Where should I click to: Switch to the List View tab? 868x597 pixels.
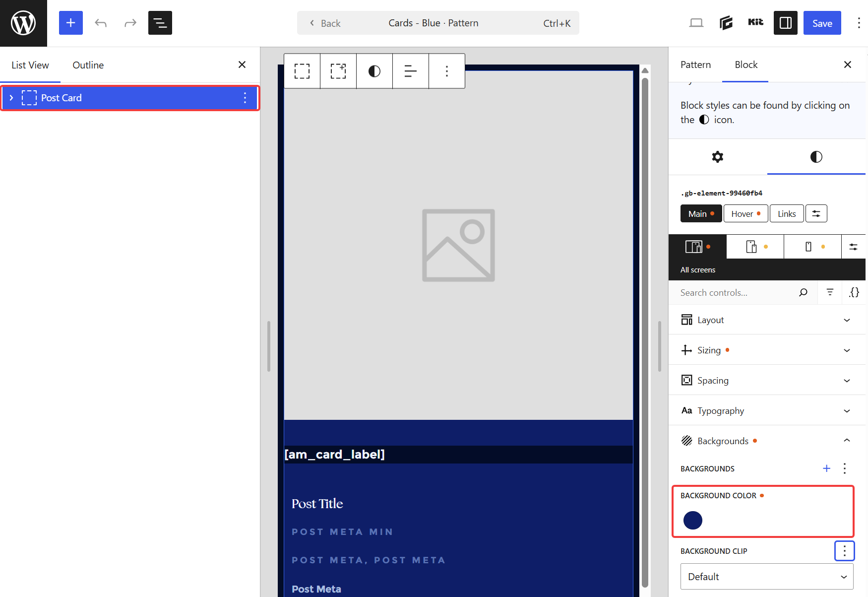[30, 65]
